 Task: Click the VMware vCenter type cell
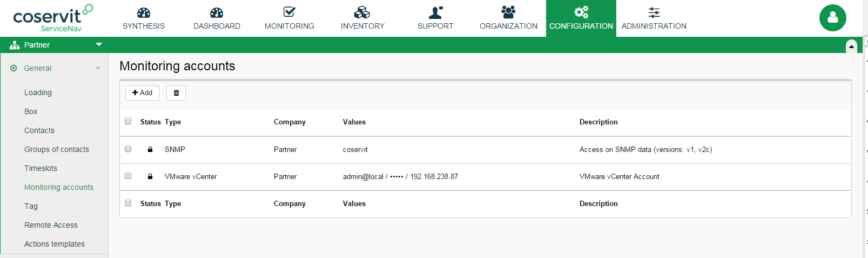(x=191, y=176)
